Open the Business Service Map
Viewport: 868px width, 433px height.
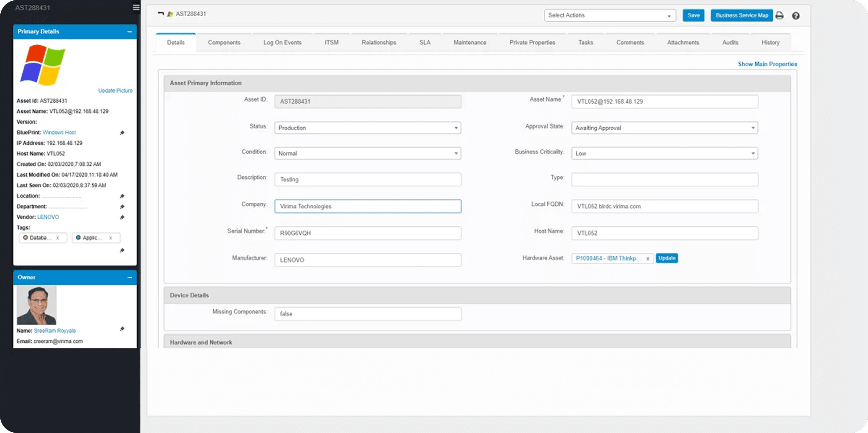[742, 15]
